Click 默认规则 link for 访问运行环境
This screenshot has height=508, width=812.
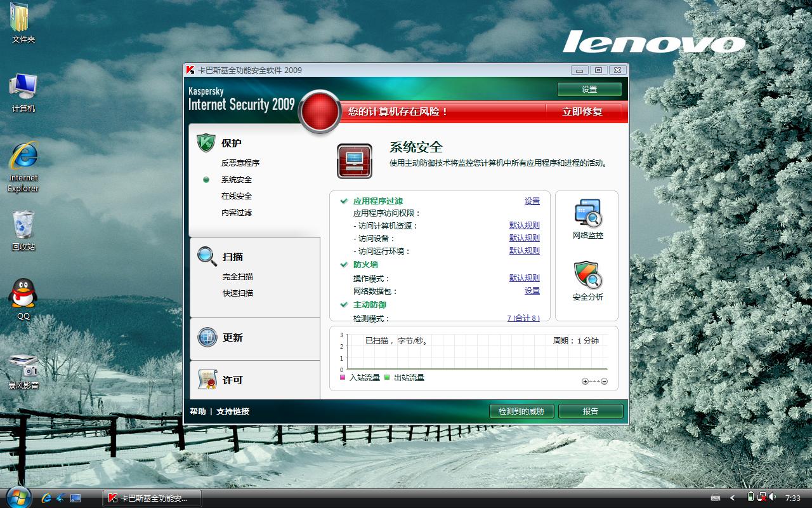pyautogui.click(x=525, y=251)
